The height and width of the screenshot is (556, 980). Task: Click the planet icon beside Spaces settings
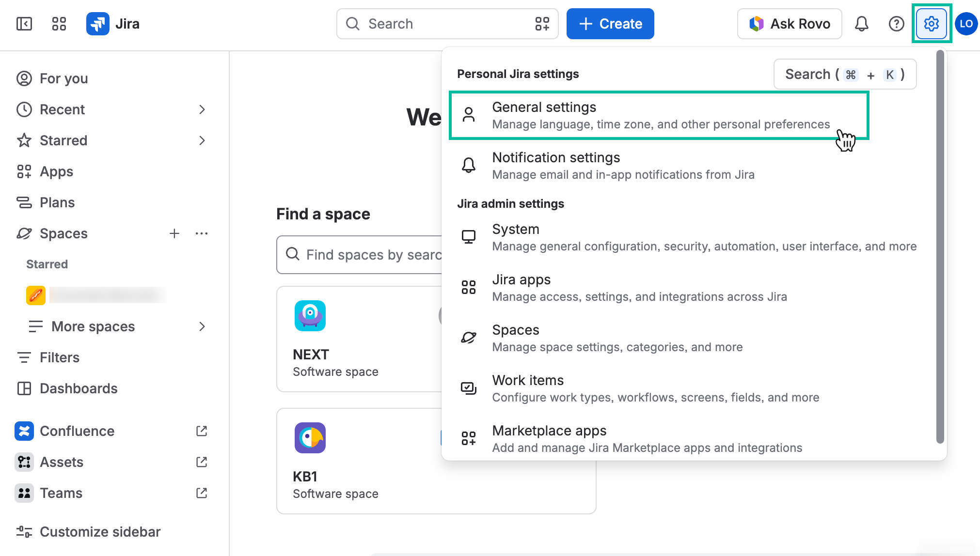point(469,338)
